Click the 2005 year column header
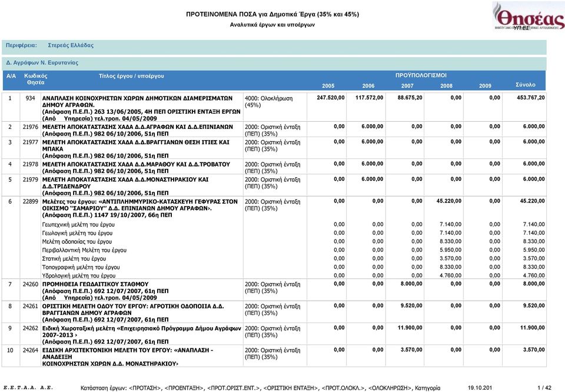Screen dimensions: 565x392 tap(328, 86)
